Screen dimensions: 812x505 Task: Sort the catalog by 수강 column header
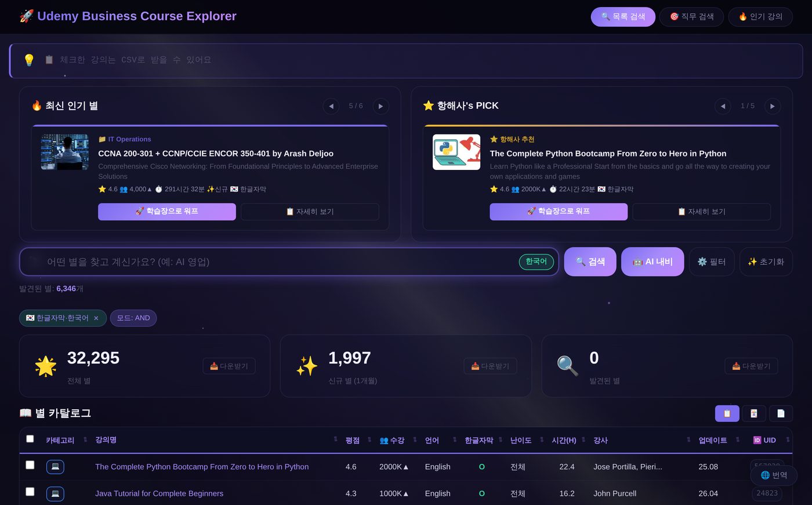click(392, 441)
